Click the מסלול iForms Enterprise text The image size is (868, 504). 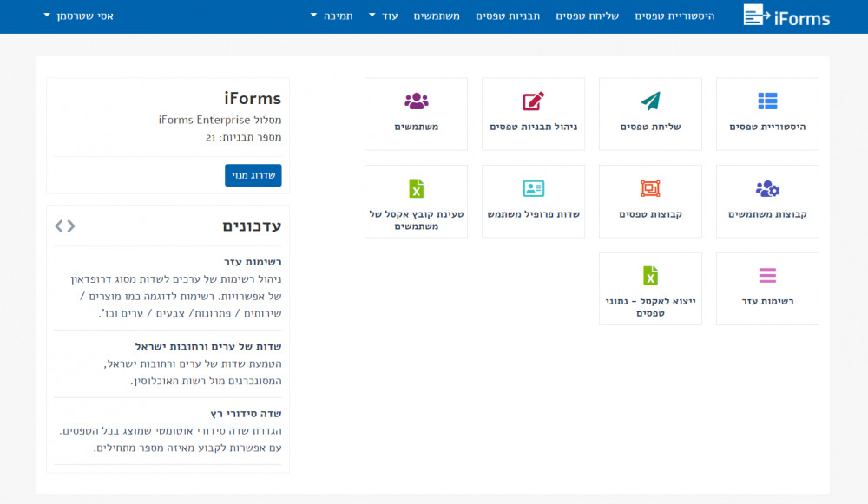(x=220, y=120)
